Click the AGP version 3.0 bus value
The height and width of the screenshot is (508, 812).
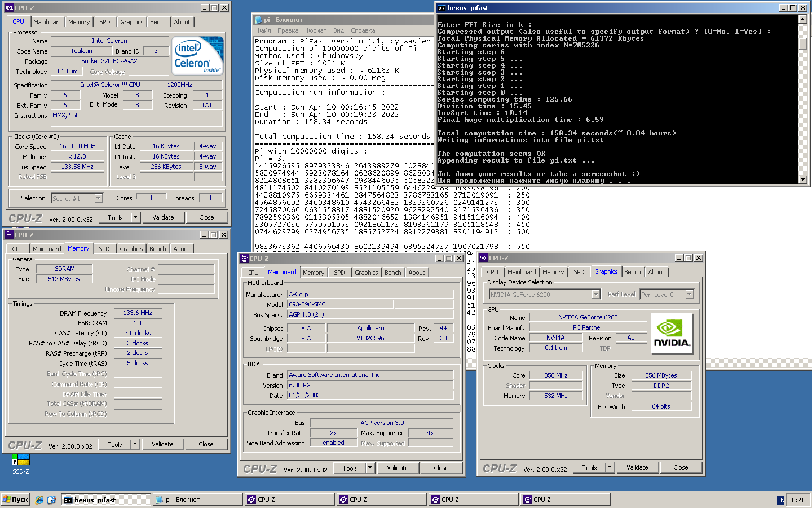(x=382, y=423)
